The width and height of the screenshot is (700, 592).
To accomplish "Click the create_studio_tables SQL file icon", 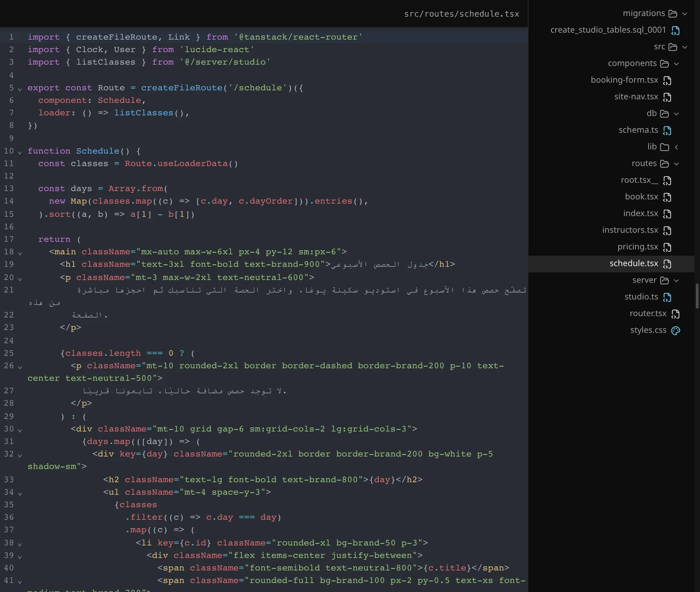I will tap(675, 30).
